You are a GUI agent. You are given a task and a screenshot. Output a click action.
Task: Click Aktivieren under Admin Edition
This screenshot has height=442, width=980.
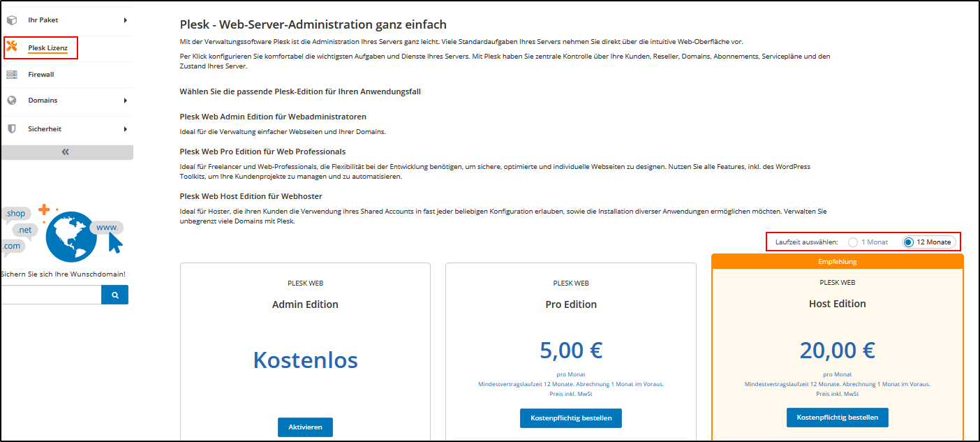305,427
